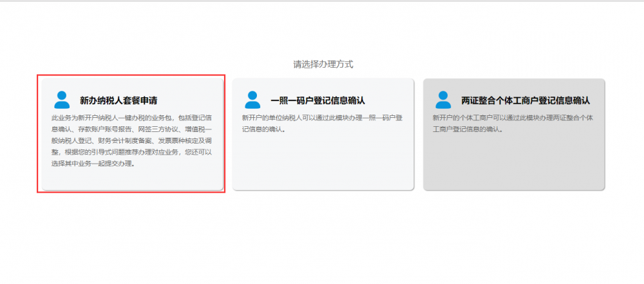Image resolution: width=644 pixels, height=284 pixels.
Task: Open the 新办纳税人套餐申请 title
Action: pyautogui.click(x=118, y=101)
